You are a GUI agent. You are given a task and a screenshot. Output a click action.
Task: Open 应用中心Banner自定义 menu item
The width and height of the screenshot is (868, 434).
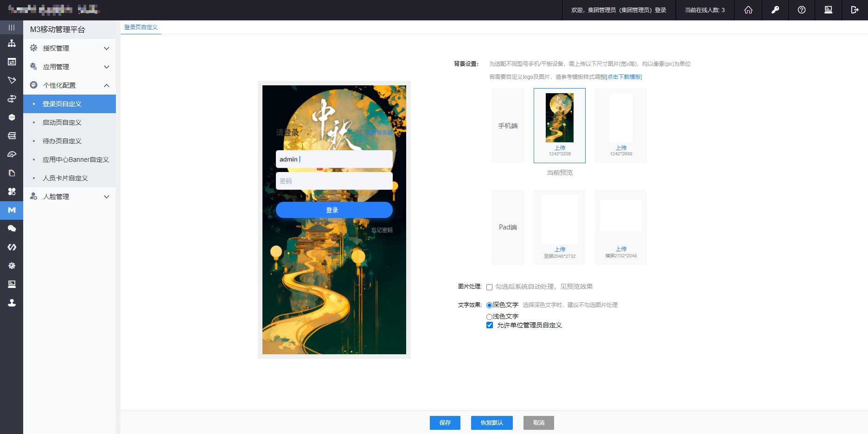click(x=76, y=160)
